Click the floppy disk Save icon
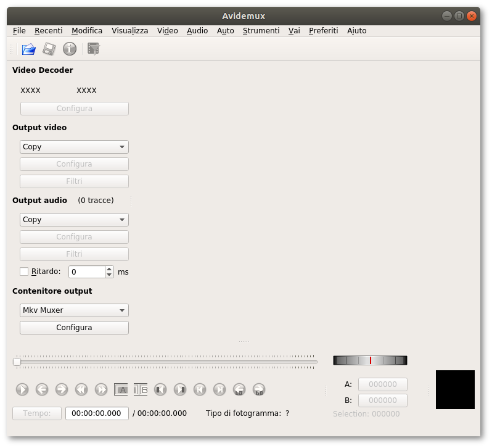The height and width of the screenshot is (448, 492). click(49, 49)
